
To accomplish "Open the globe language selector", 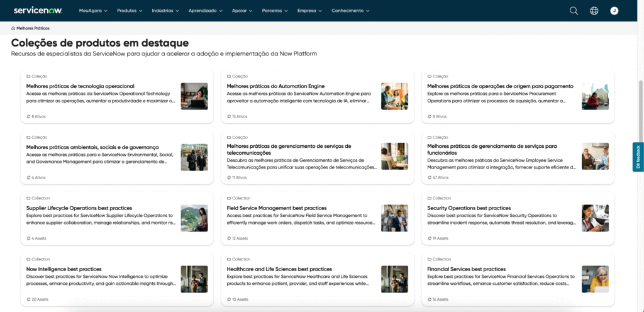I will (594, 11).
